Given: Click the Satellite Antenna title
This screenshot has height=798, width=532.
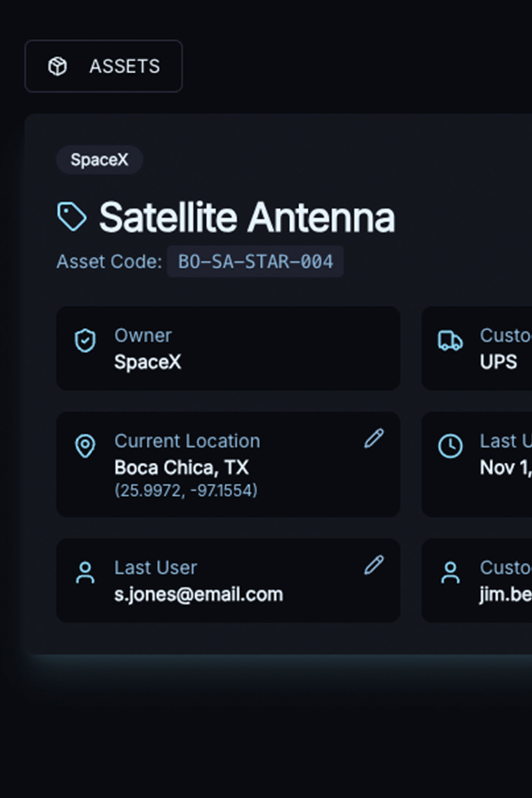Looking at the screenshot, I should click(x=247, y=217).
